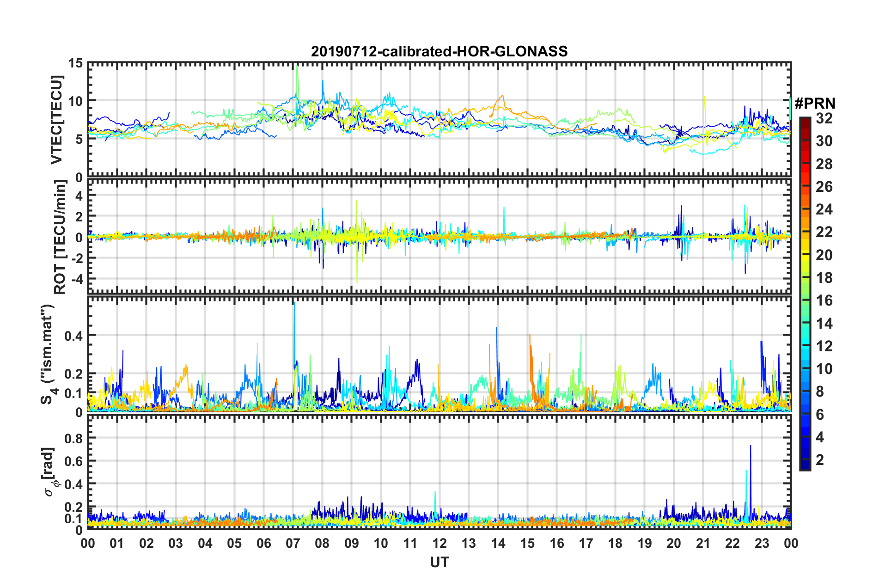879x588 pixels.
Task: Click the plot title 20190712-calibrated-HOR-GLONASS
Action: [439, 51]
